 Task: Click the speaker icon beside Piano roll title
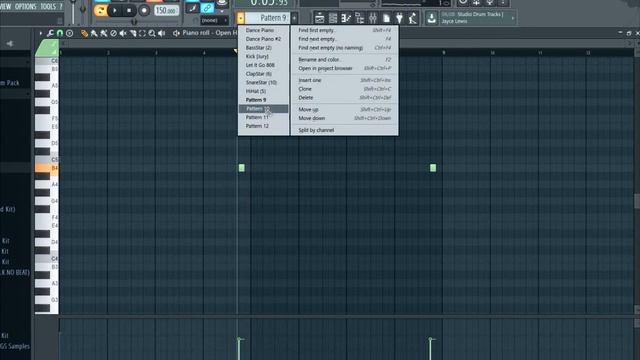(x=176, y=33)
